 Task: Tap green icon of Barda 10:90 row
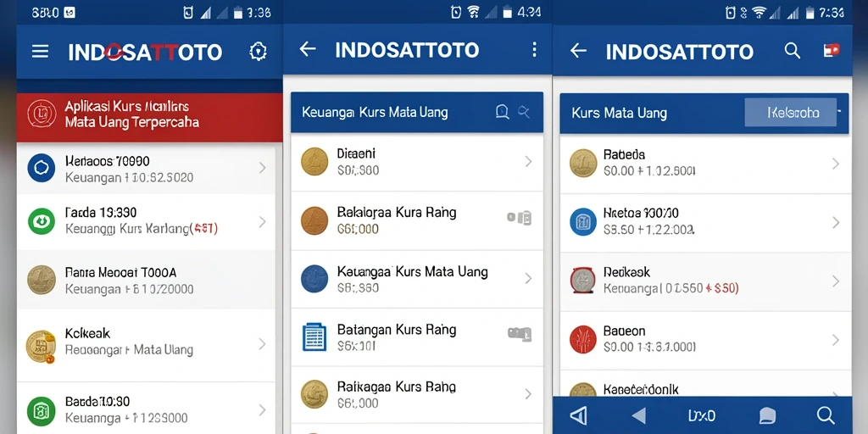click(x=42, y=411)
